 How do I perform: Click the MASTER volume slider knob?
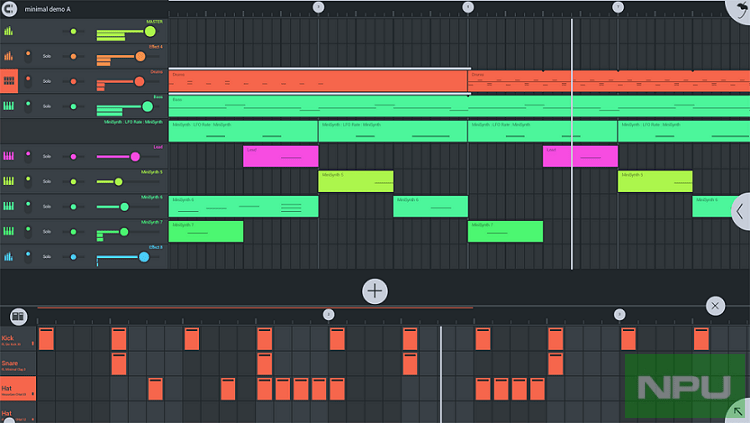coord(150,32)
